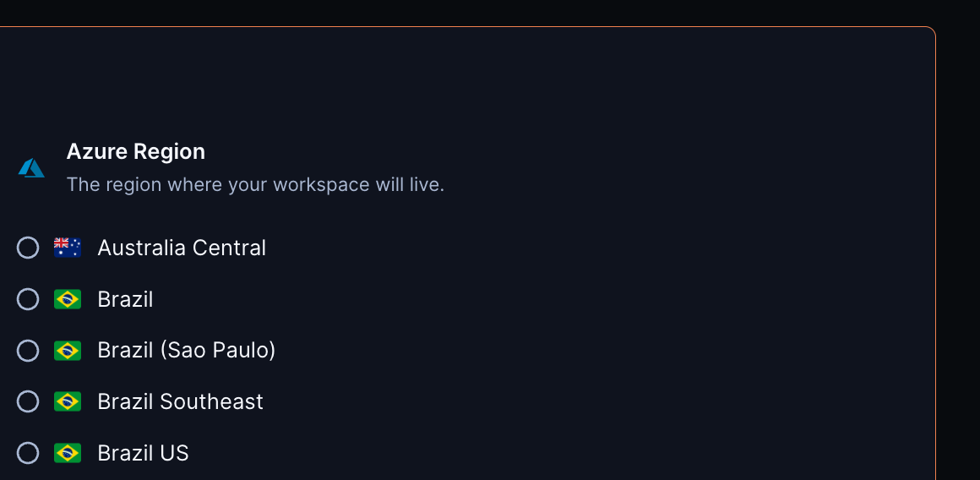Screen dimensions: 980x480
Task: Click the dark page background outside the panel
Action: pyautogui.click(x=959, y=254)
